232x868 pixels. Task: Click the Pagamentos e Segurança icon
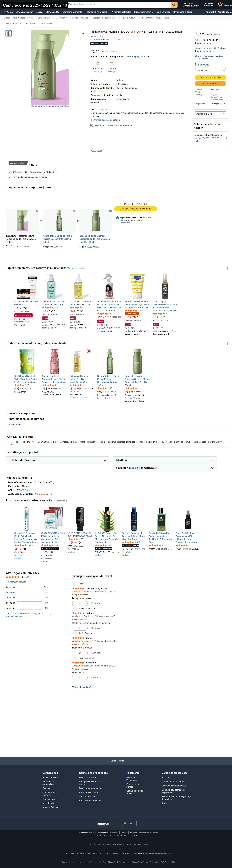[x=97, y=63]
